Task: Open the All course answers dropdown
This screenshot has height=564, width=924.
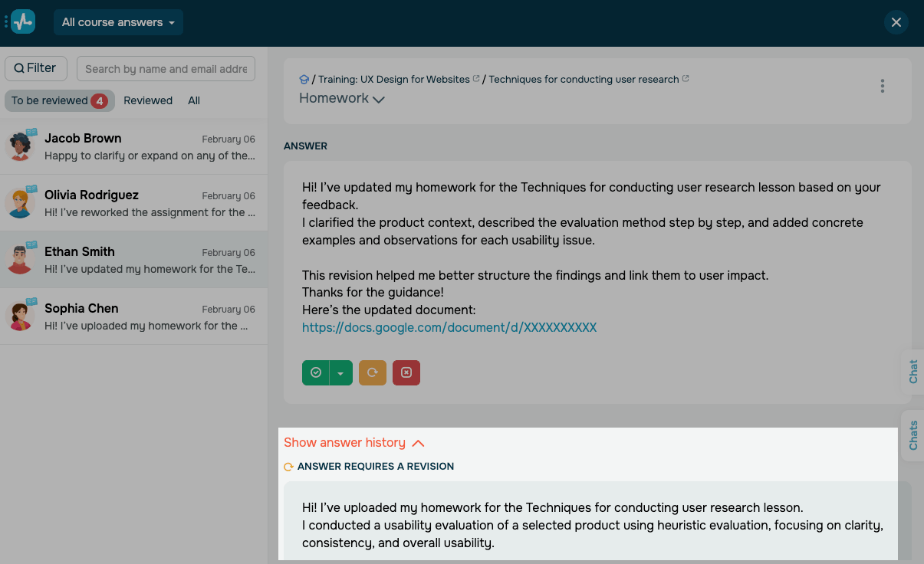Action: (x=118, y=22)
